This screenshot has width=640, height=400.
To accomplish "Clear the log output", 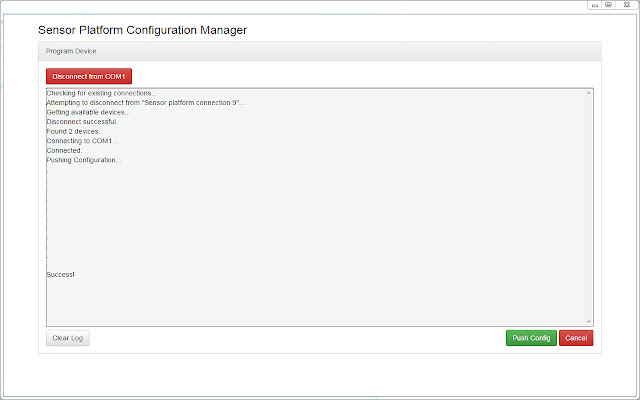I will (x=68, y=338).
